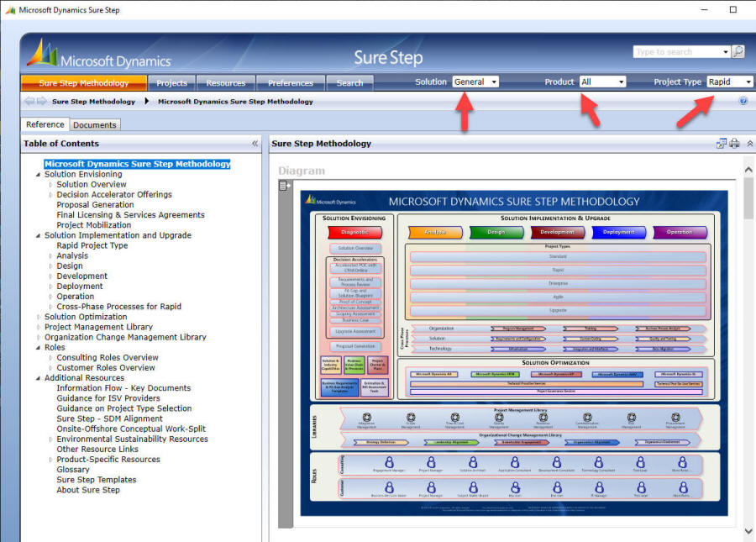The image size is (756, 542).
Task: Click the Sure Step title bar app icon
Action: [10, 9]
